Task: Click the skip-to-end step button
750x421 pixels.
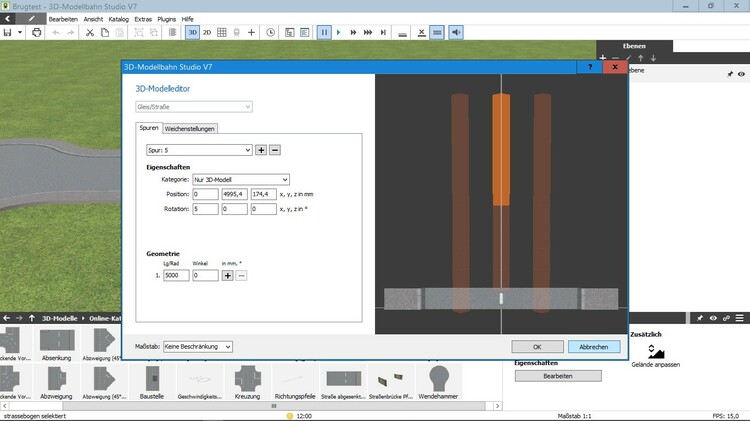Action: [383, 33]
